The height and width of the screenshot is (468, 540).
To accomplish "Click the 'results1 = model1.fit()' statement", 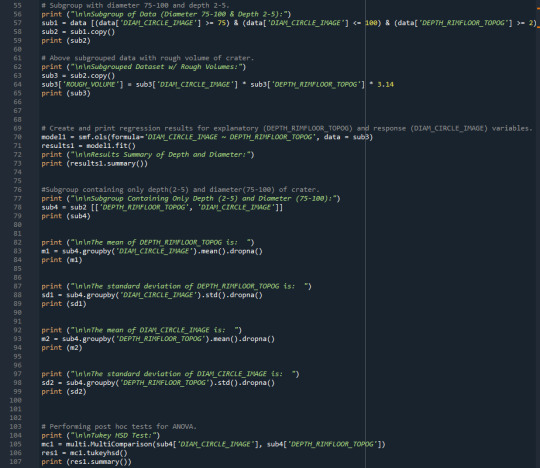I will [x=89, y=146].
